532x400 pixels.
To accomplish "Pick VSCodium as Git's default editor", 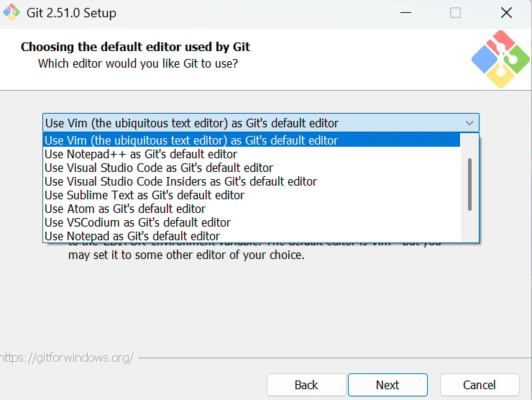I will tap(137, 222).
